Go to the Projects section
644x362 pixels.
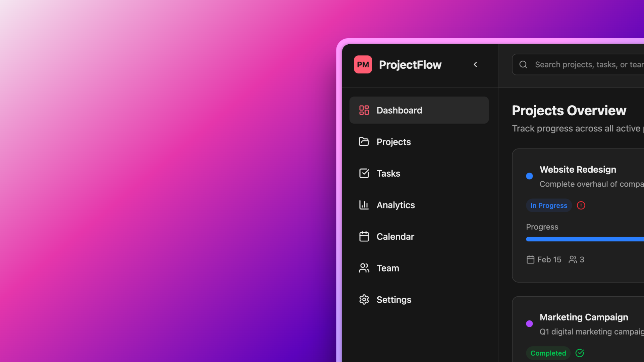pyautogui.click(x=393, y=142)
